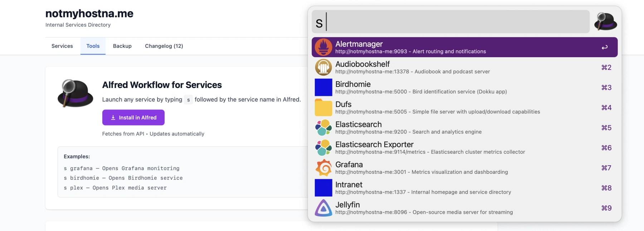The height and width of the screenshot is (231, 644).
Task: Click the Alertmanager flame icon
Action: point(323,47)
